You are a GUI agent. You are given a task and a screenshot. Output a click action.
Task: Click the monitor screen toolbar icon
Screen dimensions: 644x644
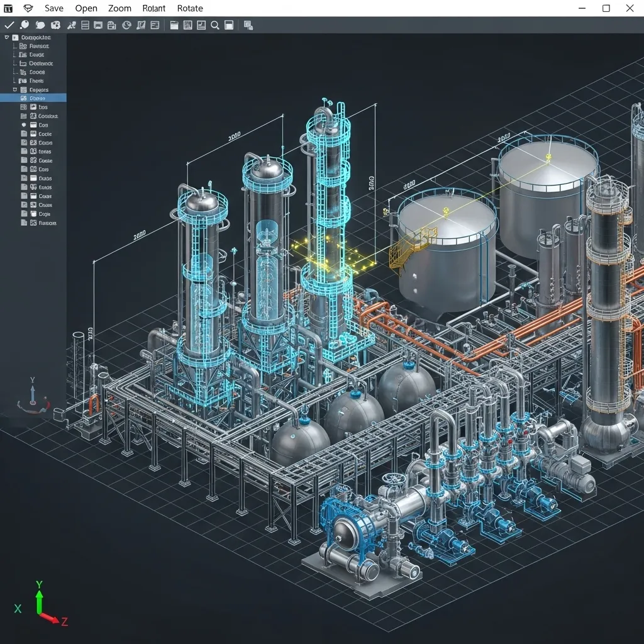coord(98,25)
